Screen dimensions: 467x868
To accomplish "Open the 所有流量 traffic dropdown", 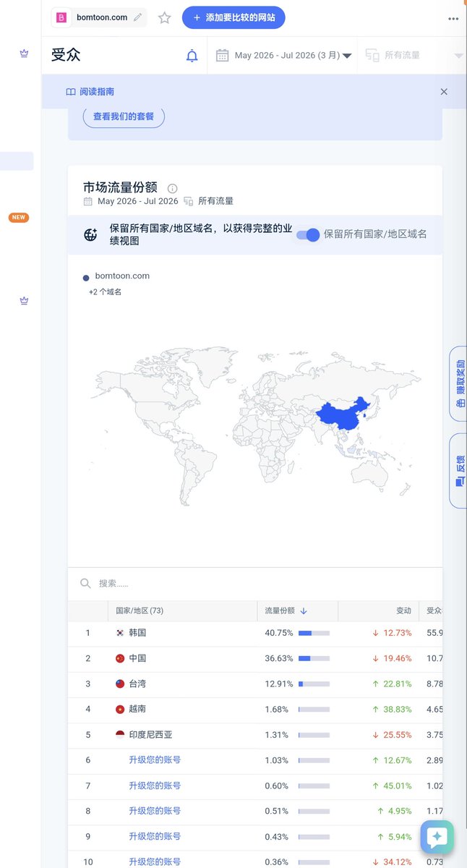I will [x=415, y=56].
